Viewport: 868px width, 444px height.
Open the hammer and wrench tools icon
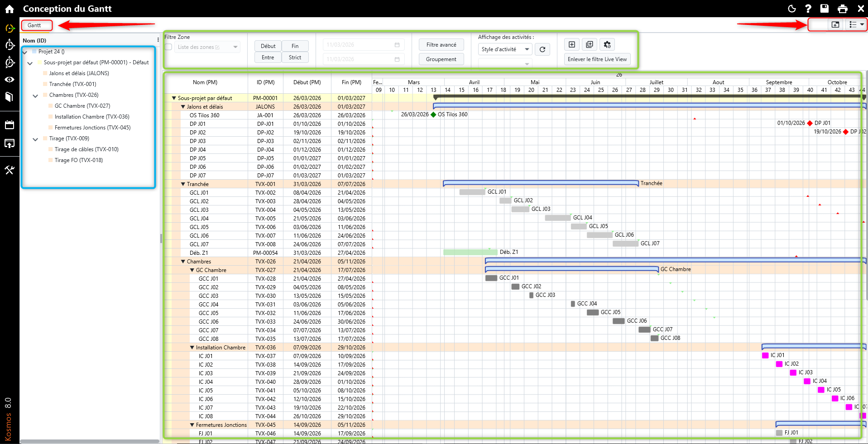pos(10,170)
